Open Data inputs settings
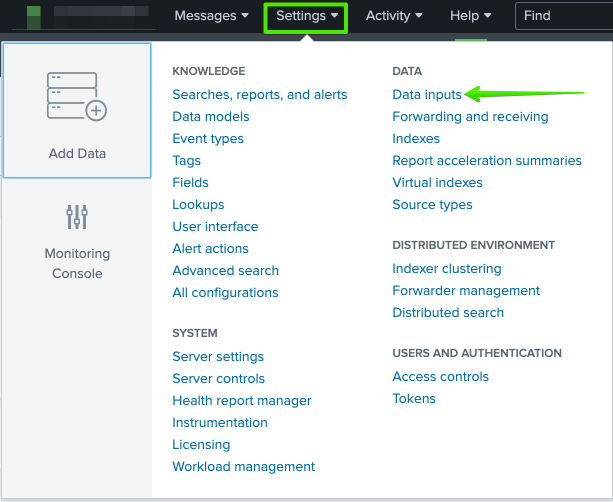Screen dimensions: 613x502 coord(427,94)
